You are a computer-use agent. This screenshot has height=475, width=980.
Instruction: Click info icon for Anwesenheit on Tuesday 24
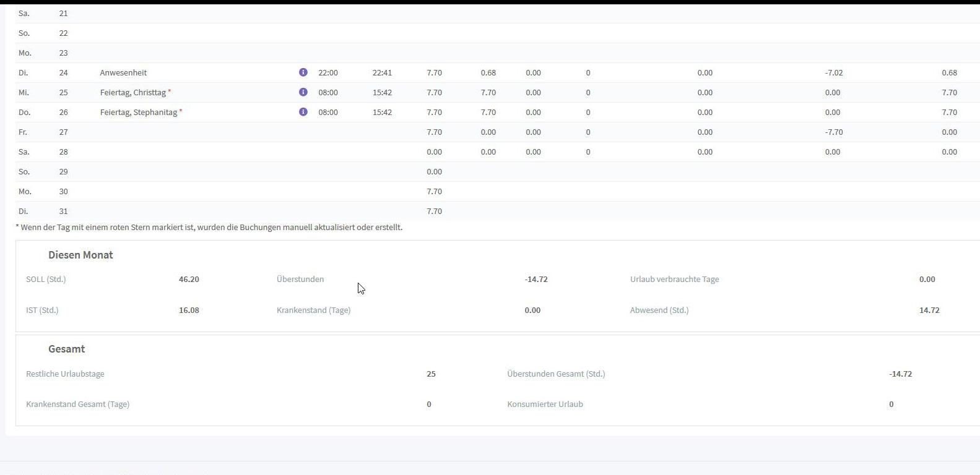pyautogui.click(x=303, y=72)
